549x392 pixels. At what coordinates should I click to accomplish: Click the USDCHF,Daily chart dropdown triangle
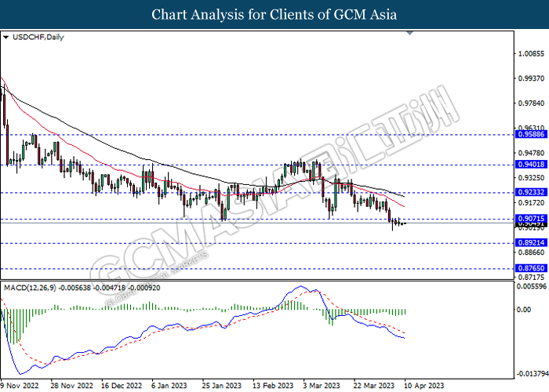5,37
